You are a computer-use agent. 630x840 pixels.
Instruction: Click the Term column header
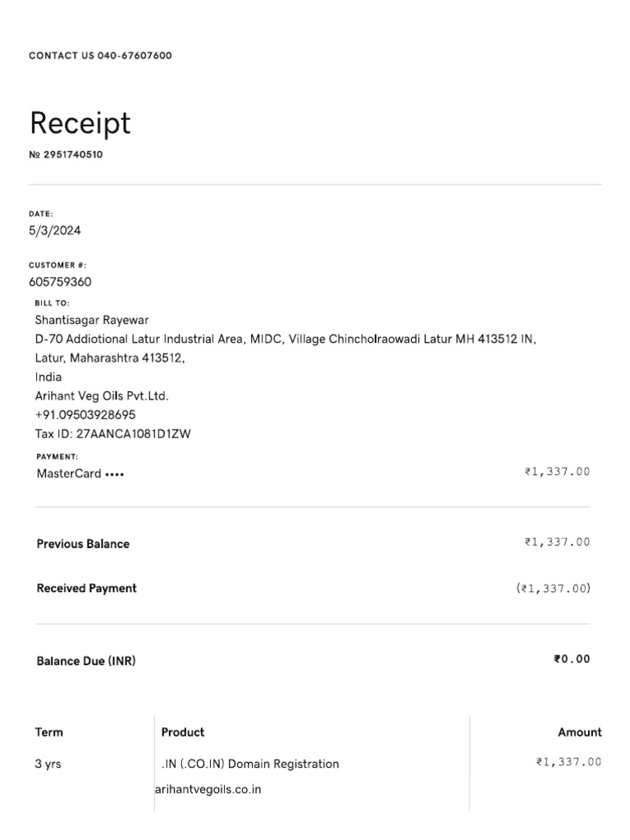(49, 733)
